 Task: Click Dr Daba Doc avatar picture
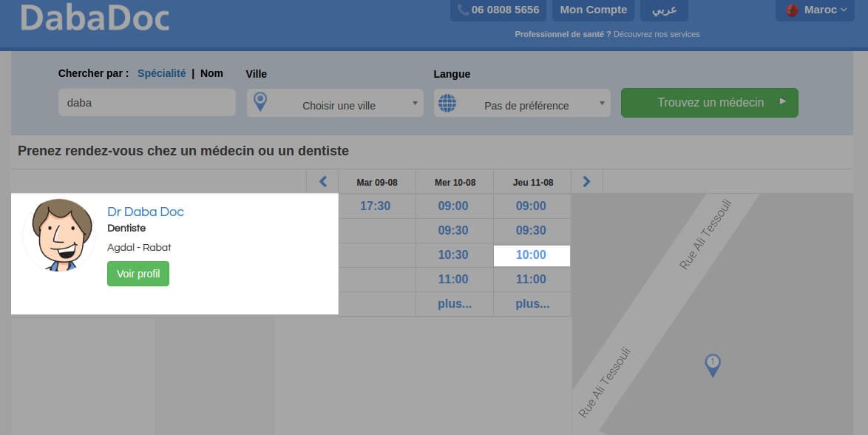[60, 235]
